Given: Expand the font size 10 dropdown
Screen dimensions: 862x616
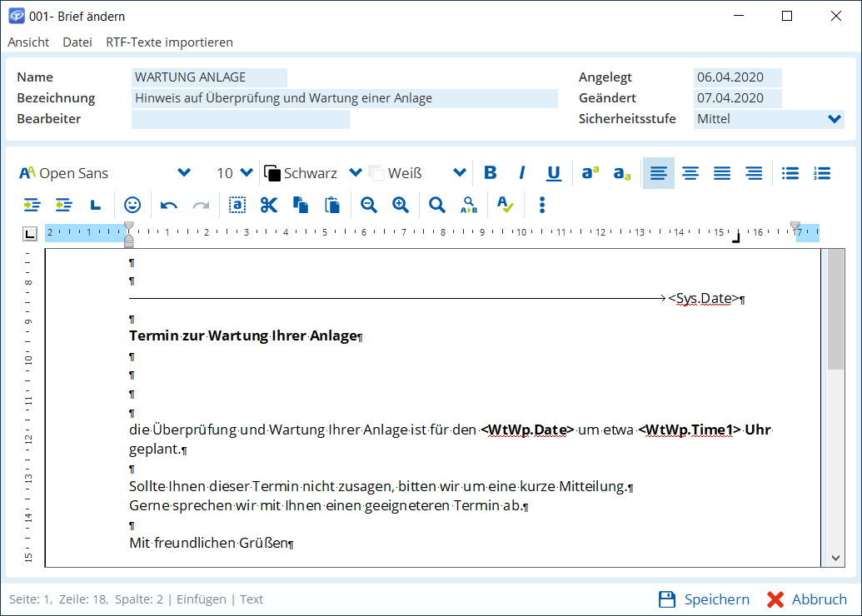Looking at the screenshot, I should (x=246, y=173).
